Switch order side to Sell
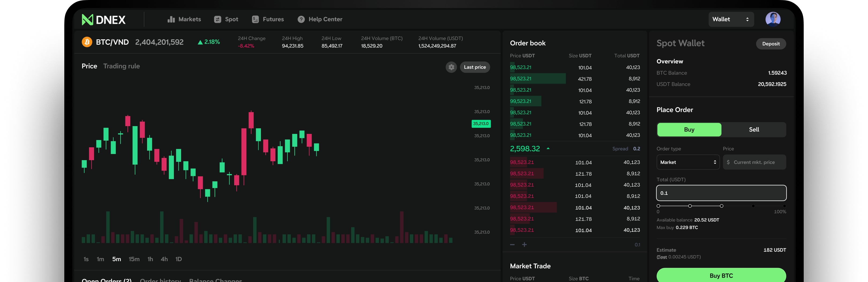This screenshot has height=282, width=868. tap(754, 130)
